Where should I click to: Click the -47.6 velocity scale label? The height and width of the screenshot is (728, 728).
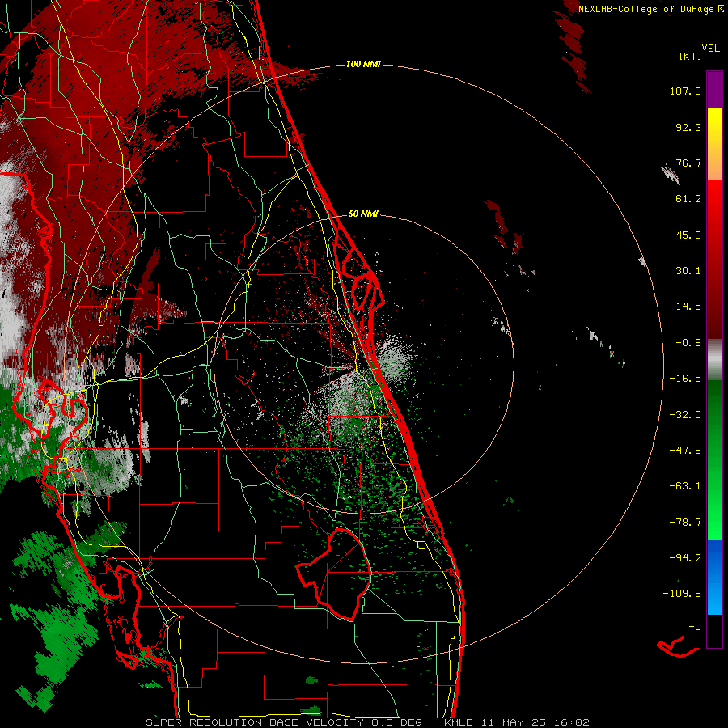coord(685,451)
